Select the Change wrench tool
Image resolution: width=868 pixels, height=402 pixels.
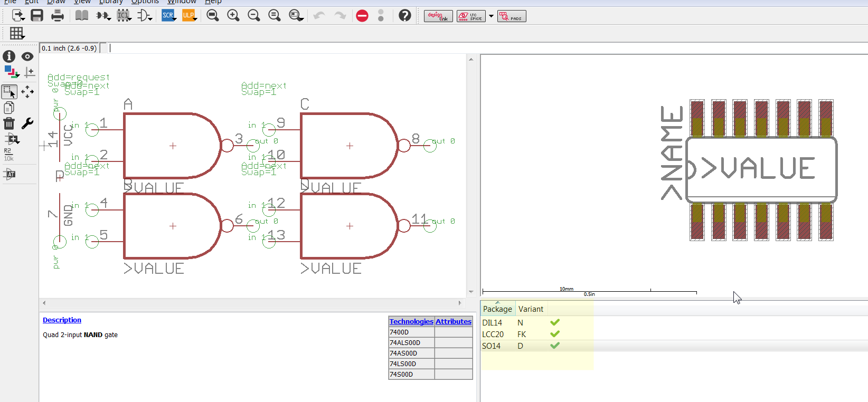point(27,123)
